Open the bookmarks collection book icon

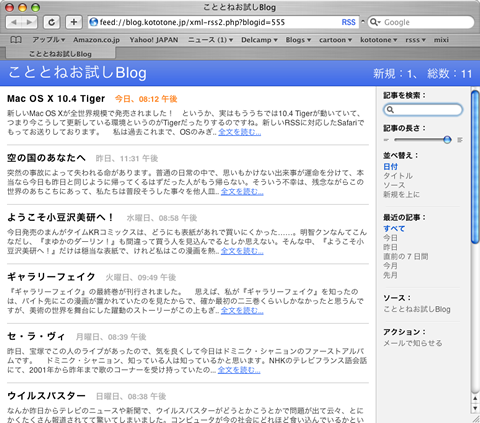pos(16,40)
